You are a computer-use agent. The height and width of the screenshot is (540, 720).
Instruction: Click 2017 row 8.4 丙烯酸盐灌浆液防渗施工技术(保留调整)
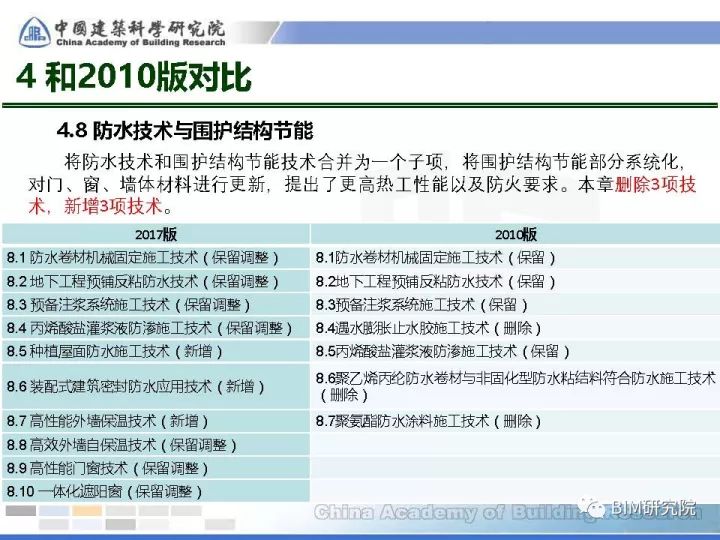tap(156, 328)
